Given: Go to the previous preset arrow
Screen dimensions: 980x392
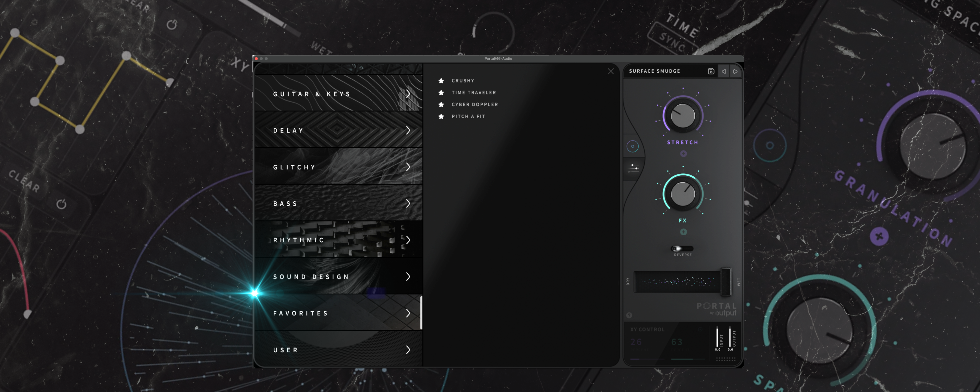Looking at the screenshot, I should coord(724,71).
